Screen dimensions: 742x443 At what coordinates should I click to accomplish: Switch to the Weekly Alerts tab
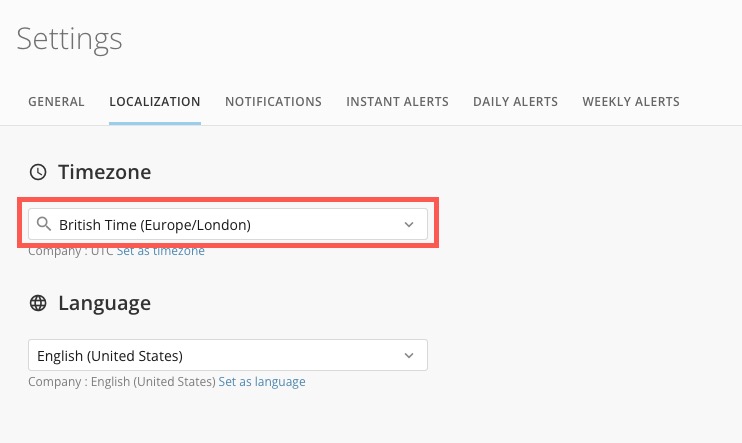tap(631, 102)
